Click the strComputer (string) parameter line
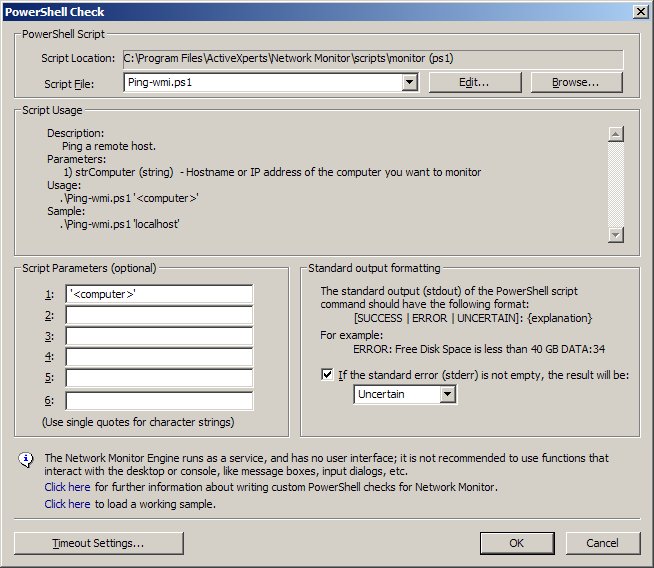The image size is (654, 568). tap(272, 172)
